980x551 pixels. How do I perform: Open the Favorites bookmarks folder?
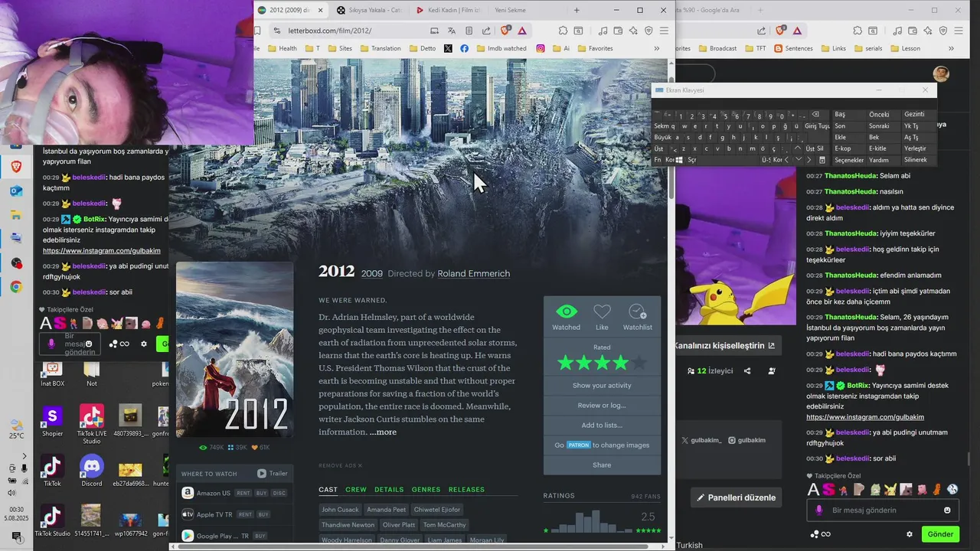point(594,48)
